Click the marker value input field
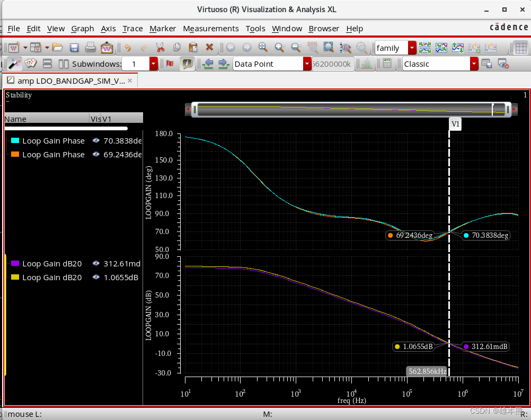 (x=332, y=64)
